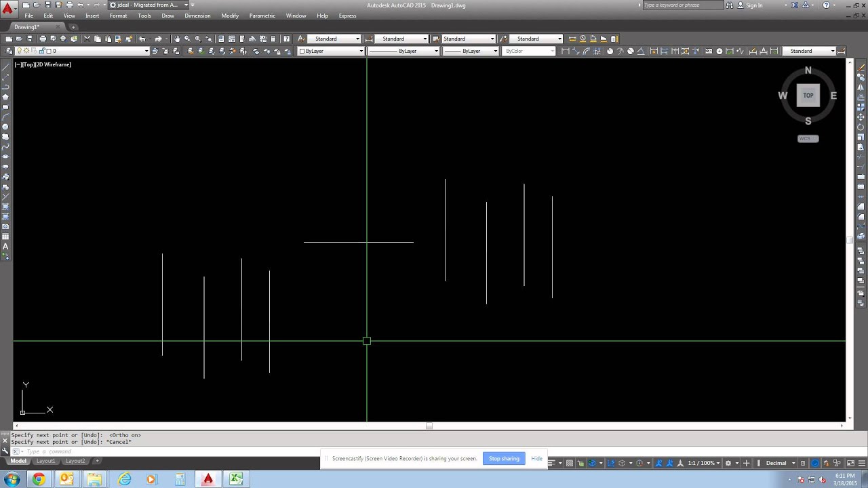Viewport: 868px width, 488px height.
Task: Toggle layer 0 lock icon
Action: coord(42,51)
